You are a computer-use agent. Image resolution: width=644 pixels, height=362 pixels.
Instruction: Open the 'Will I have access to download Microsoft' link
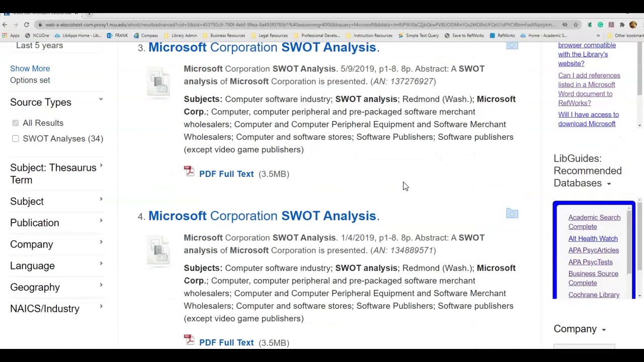589,119
